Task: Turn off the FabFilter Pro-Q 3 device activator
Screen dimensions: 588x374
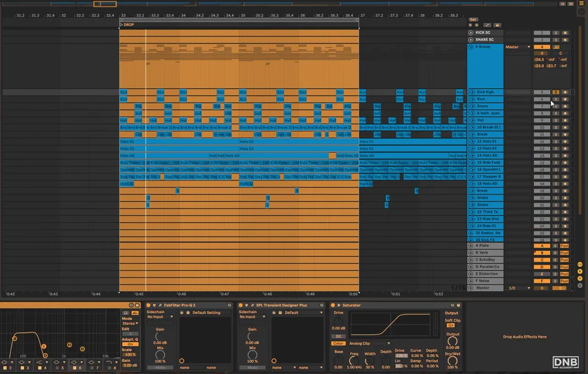Action: pyautogui.click(x=148, y=305)
